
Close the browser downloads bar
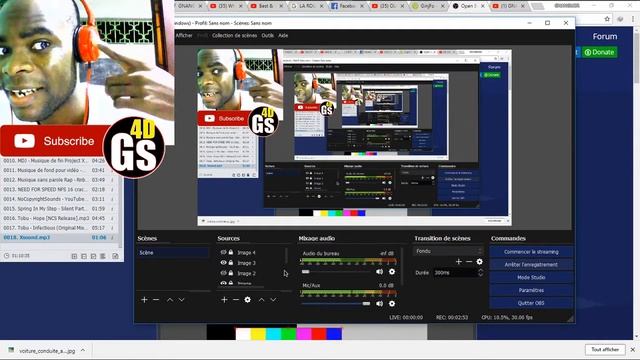pos(633,350)
